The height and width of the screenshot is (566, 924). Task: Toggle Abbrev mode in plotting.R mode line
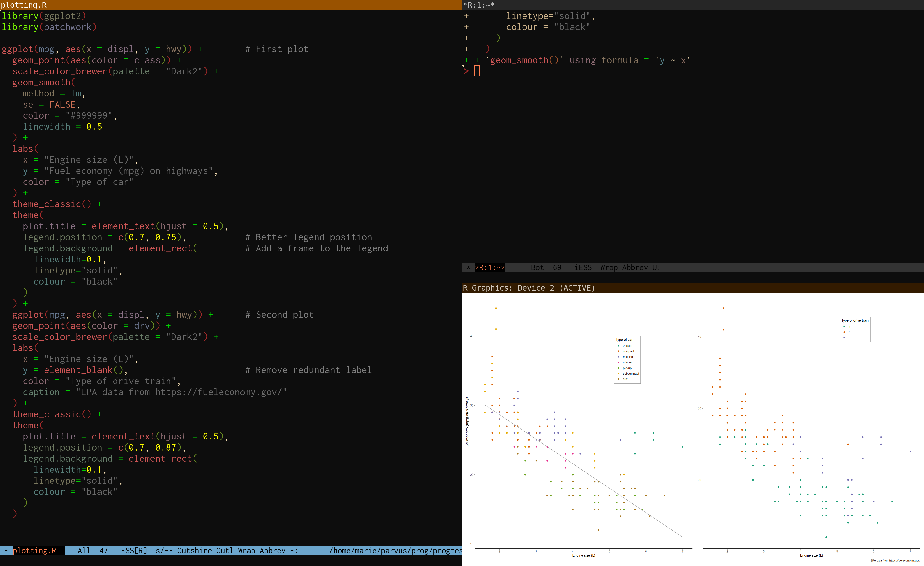273,550
